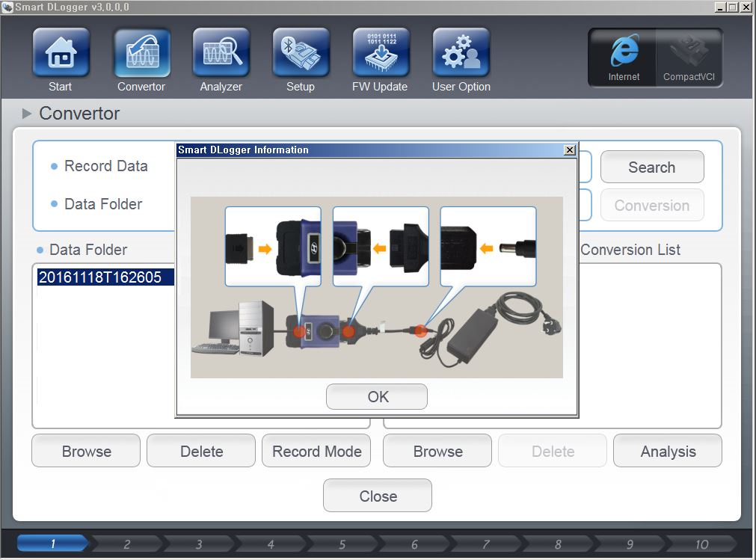Click Delete under the Data Folder list

tap(201, 451)
